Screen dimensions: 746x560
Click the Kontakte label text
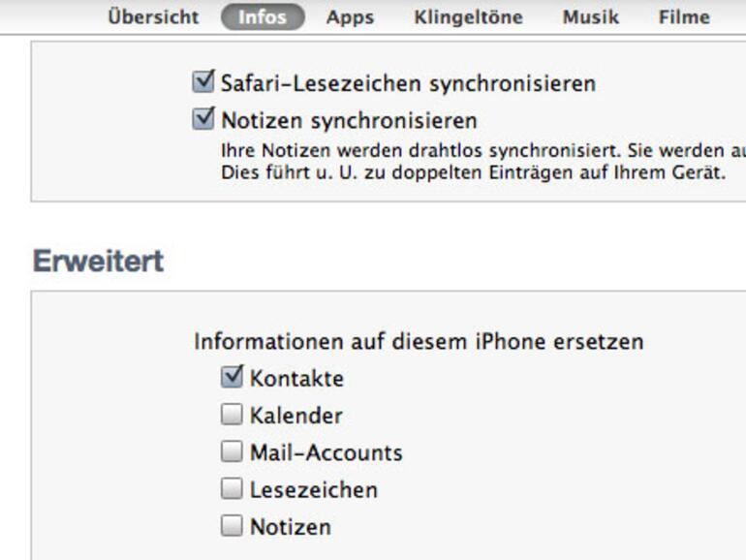[296, 378]
